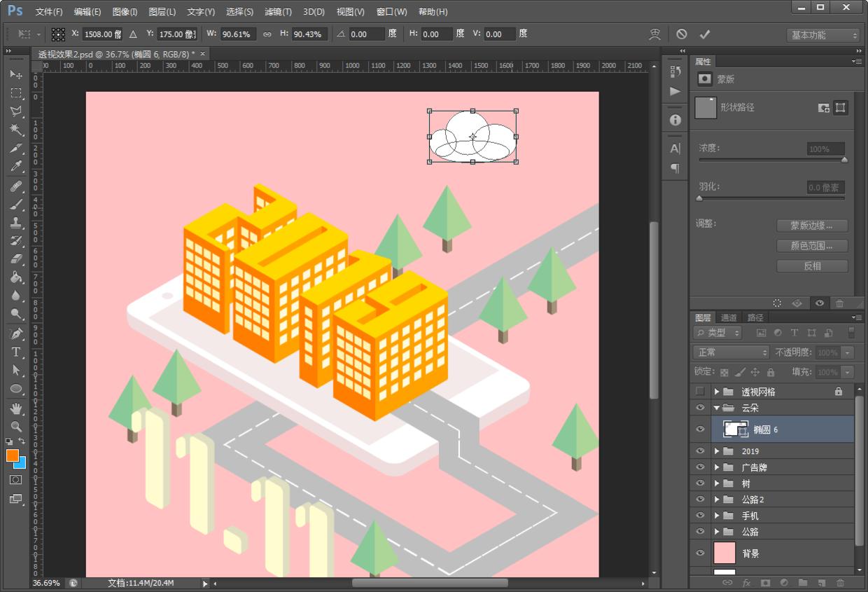Viewport: 868px width, 592px height.
Task: Click the 反相 button
Action: click(812, 266)
